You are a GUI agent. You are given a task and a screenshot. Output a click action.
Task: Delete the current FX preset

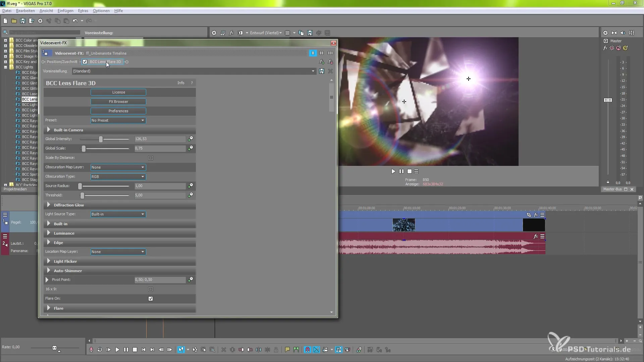[x=330, y=71]
